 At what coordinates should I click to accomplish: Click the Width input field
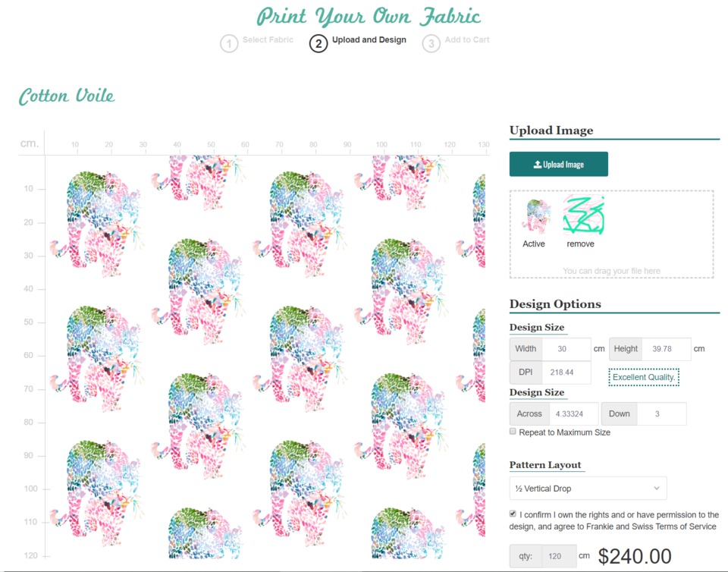566,349
